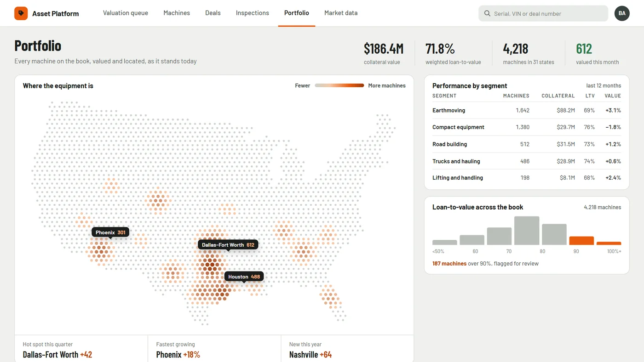The height and width of the screenshot is (362, 644).
Task: Click the COLLATERAL column header
Action: pos(558,96)
